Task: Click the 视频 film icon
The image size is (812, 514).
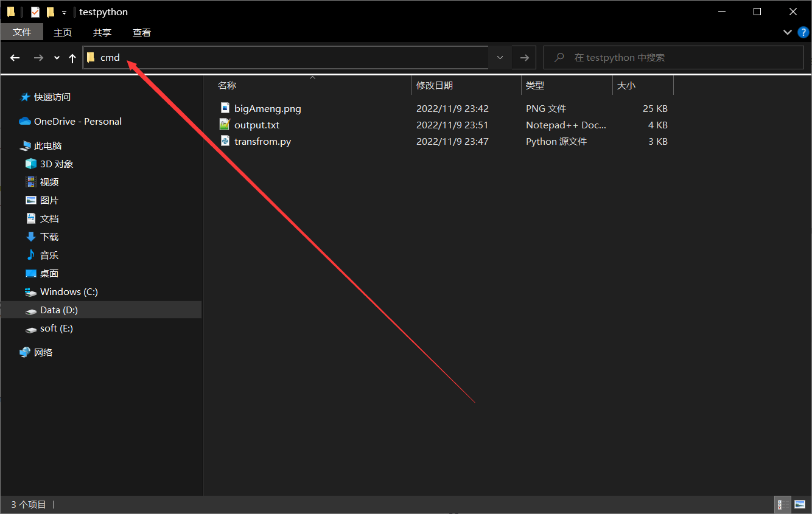Action: point(31,182)
